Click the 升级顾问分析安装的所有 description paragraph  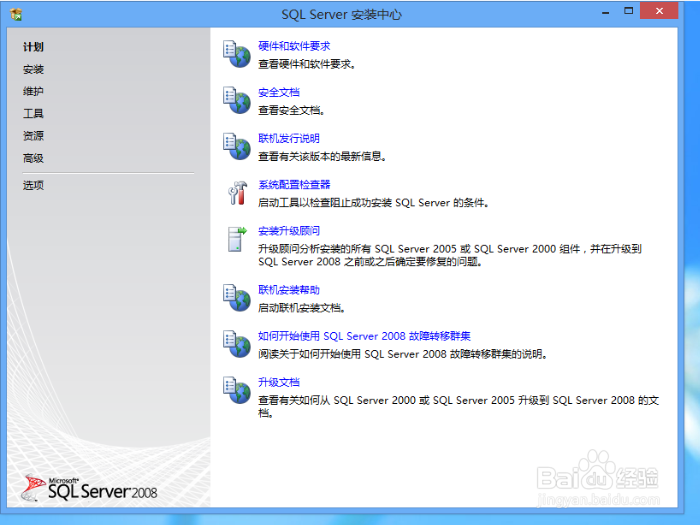[450, 255]
